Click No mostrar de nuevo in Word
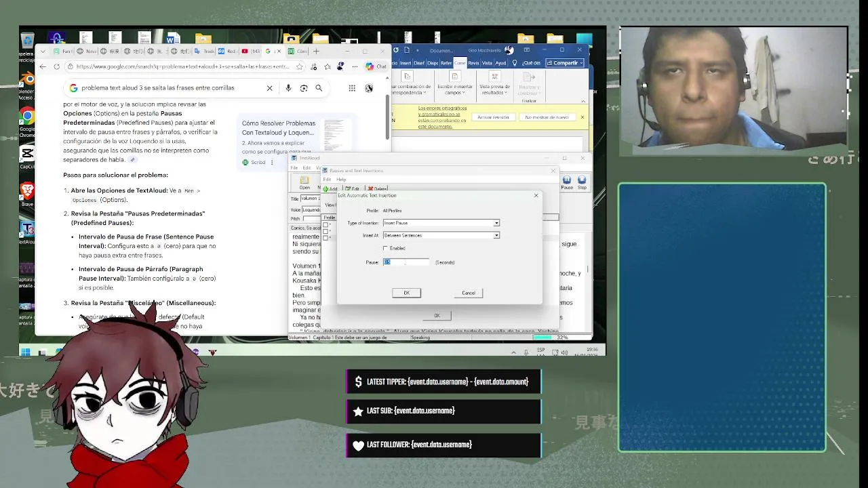The width and height of the screenshot is (868, 488). [547, 117]
